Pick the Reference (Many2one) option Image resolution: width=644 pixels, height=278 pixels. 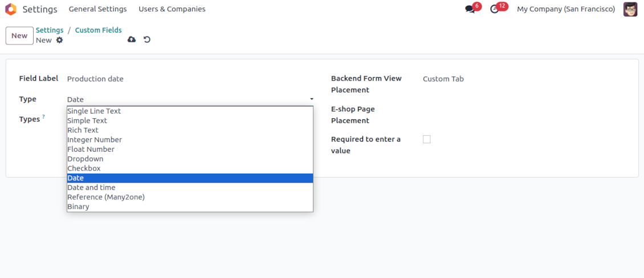coord(106,197)
